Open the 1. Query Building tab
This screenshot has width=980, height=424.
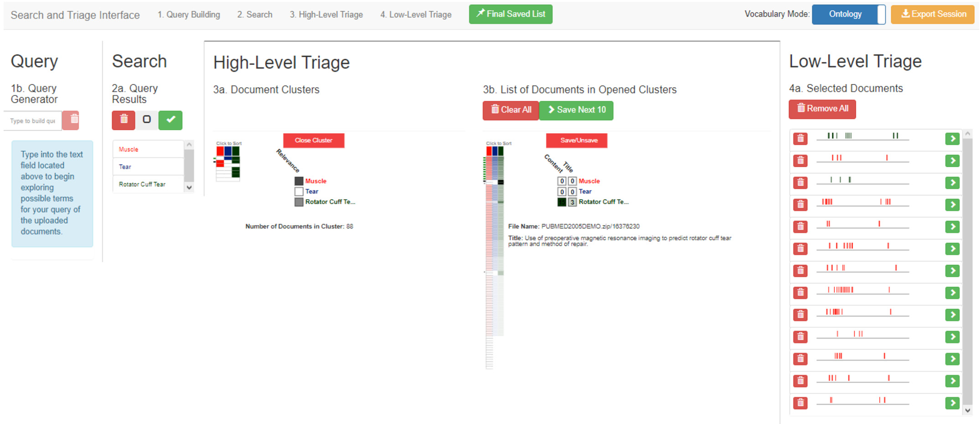click(x=189, y=14)
